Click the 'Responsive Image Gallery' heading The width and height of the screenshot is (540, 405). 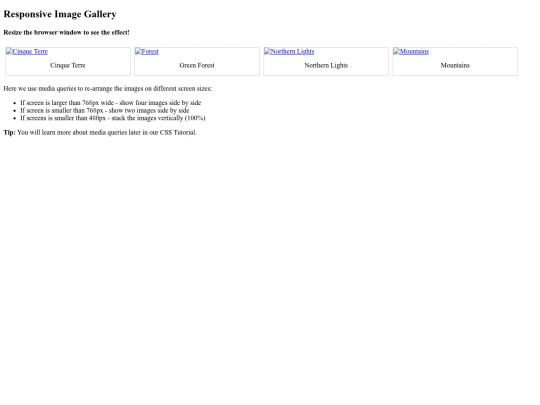point(60,14)
